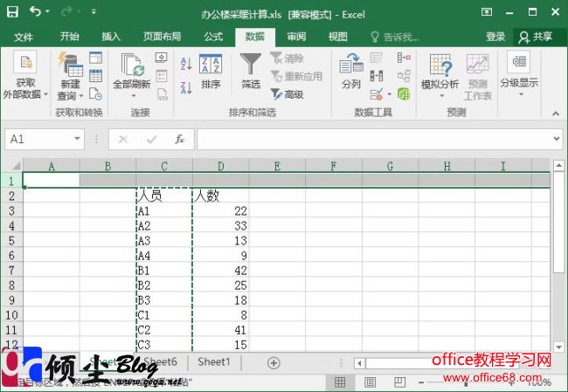The width and height of the screenshot is (568, 392).
Task: Add a new sheet with plus button
Action: pos(274,362)
